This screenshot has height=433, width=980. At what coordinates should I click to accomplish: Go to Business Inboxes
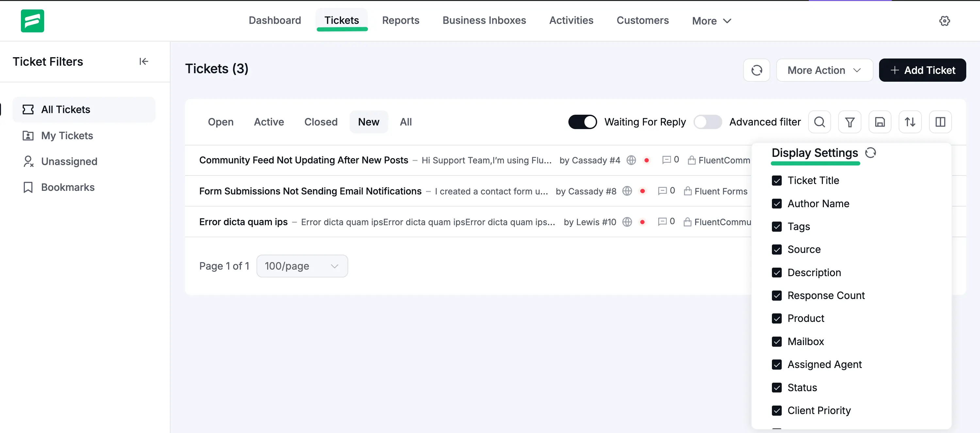(x=484, y=21)
